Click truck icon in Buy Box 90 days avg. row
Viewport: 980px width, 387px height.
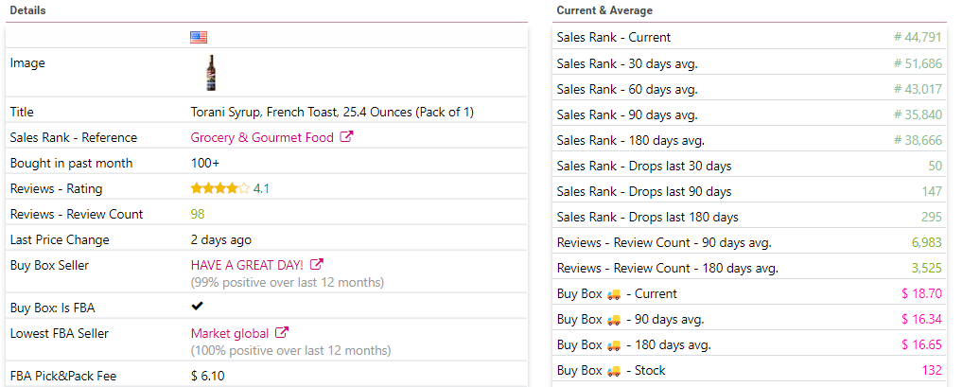[614, 320]
